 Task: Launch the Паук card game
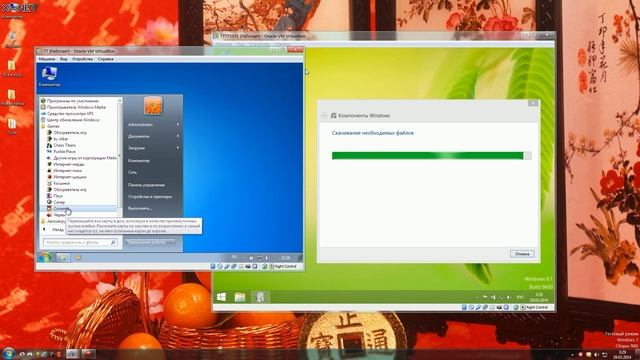click(55, 196)
